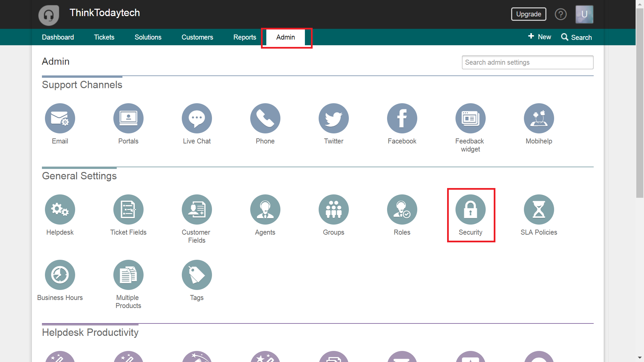This screenshot has height=362, width=644.
Task: Focus the Search admin settings field
Action: [x=527, y=62]
